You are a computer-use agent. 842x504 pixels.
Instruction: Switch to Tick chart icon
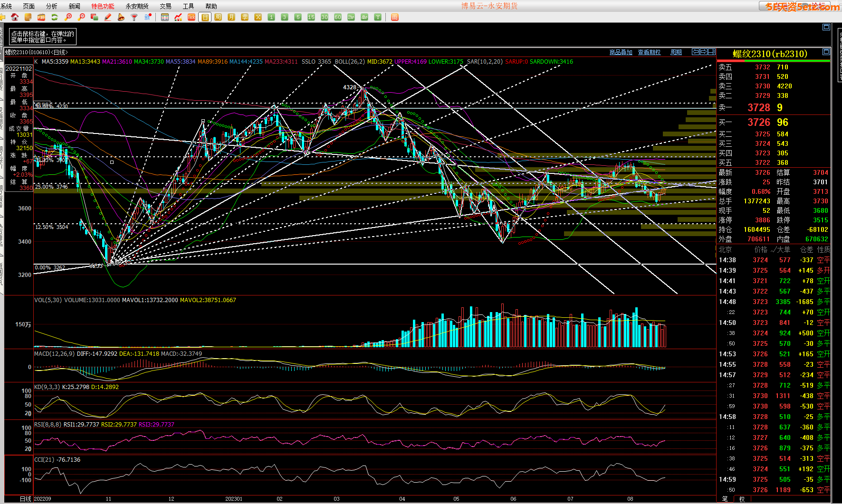191,17
